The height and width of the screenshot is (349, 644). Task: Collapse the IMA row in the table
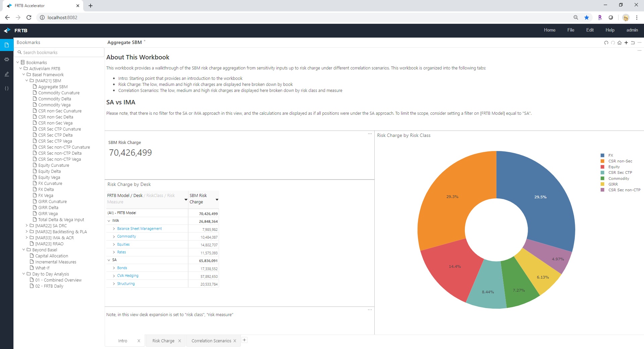[x=109, y=221]
